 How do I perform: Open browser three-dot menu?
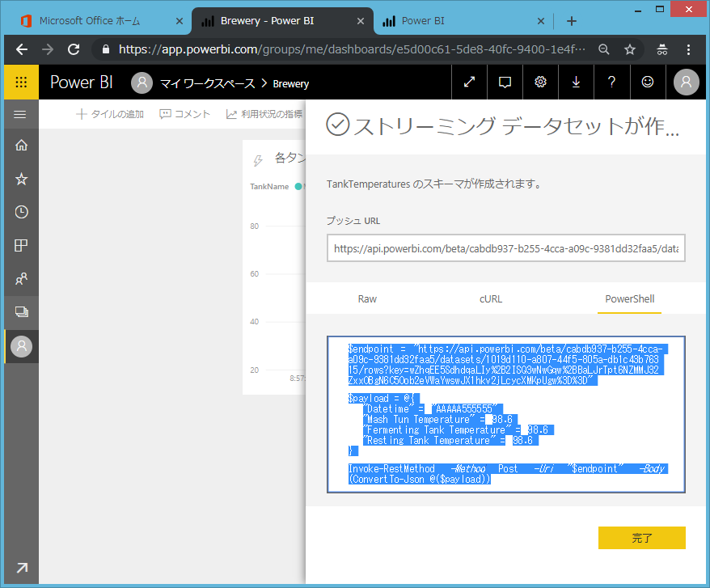pos(688,49)
